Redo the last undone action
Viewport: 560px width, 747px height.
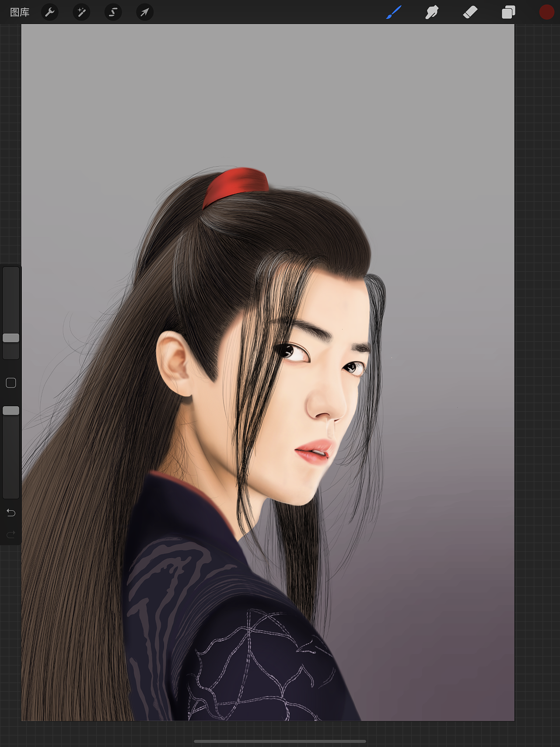tap(11, 534)
